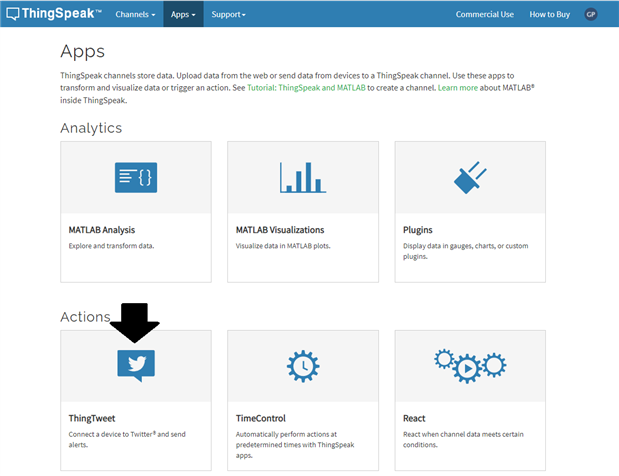Open the Plugins card title

[x=418, y=230]
